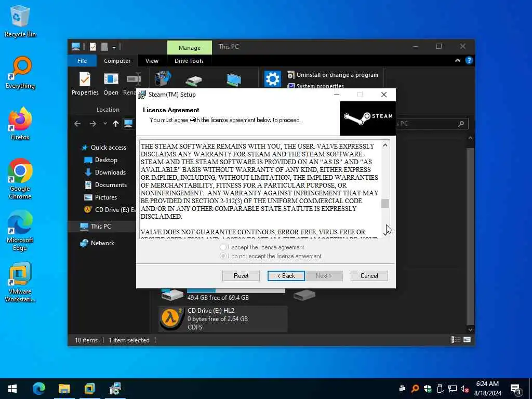
Task: Click the Properties quick access toolbar icon
Action: point(92,47)
